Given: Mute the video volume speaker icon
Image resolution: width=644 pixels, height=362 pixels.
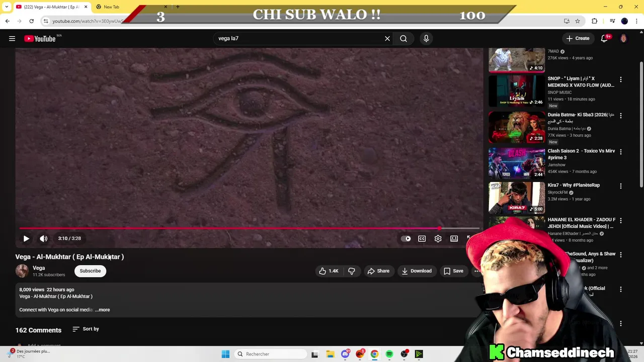Looking at the screenshot, I should coord(44,238).
